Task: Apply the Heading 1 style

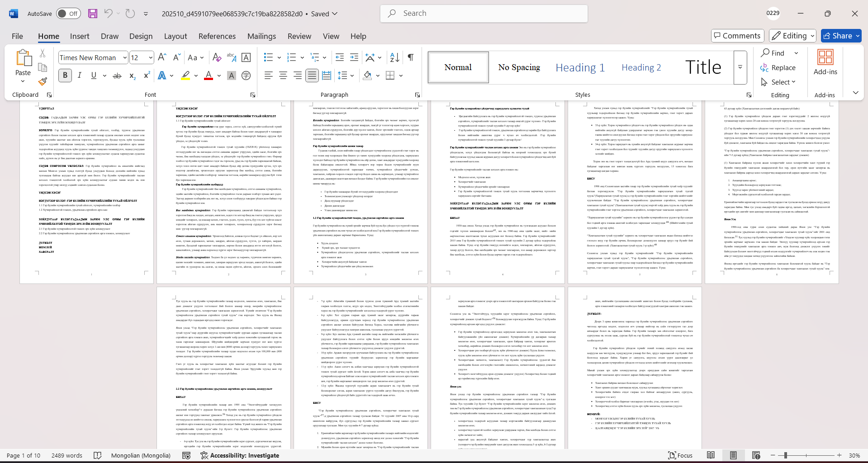Action: point(580,67)
